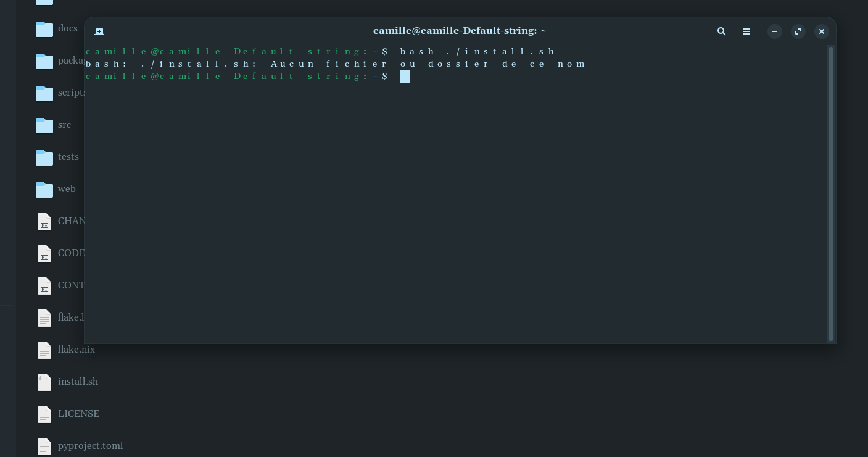The image size is (868, 457).
Task: Close the terminal window
Action: (822, 31)
